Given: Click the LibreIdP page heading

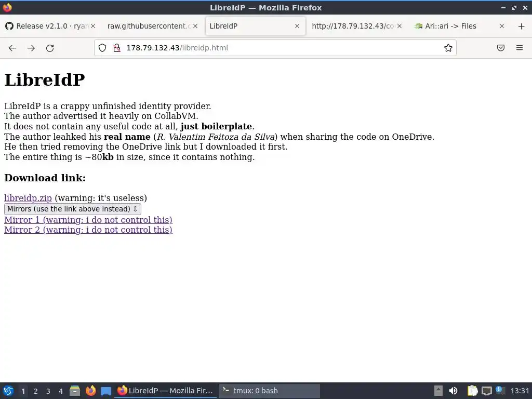Looking at the screenshot, I should (x=45, y=80).
